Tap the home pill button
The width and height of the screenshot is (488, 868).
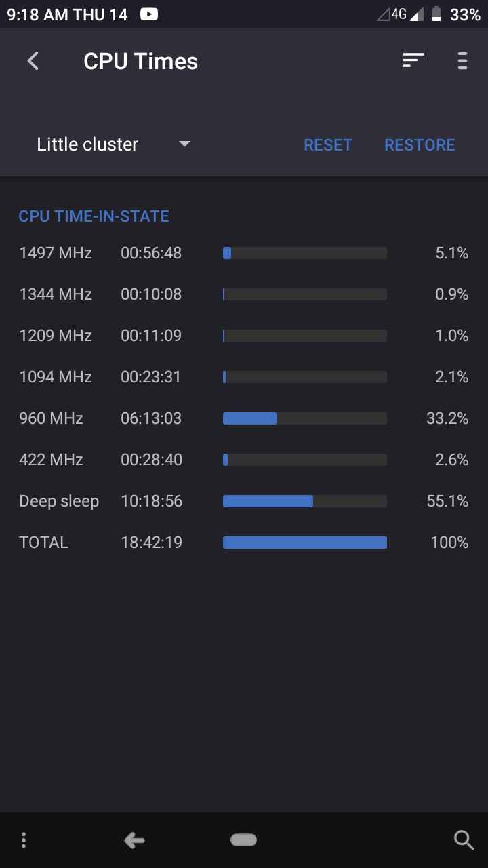tap(243, 840)
